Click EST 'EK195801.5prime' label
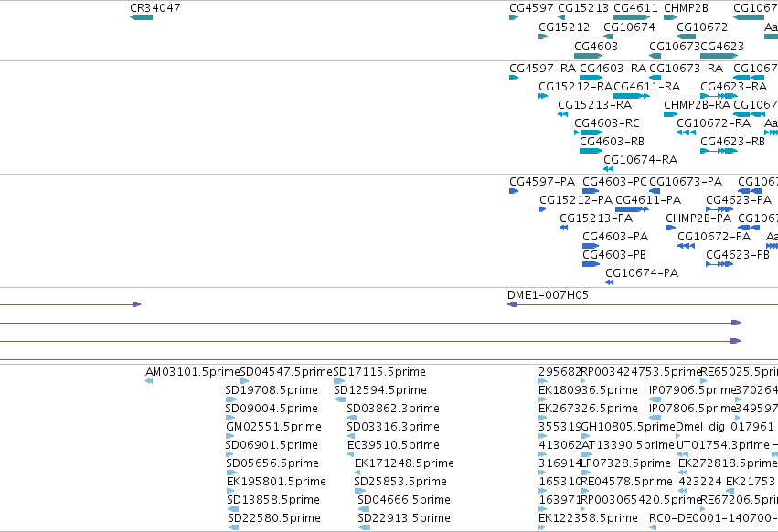The height and width of the screenshot is (532, 778). [276, 482]
